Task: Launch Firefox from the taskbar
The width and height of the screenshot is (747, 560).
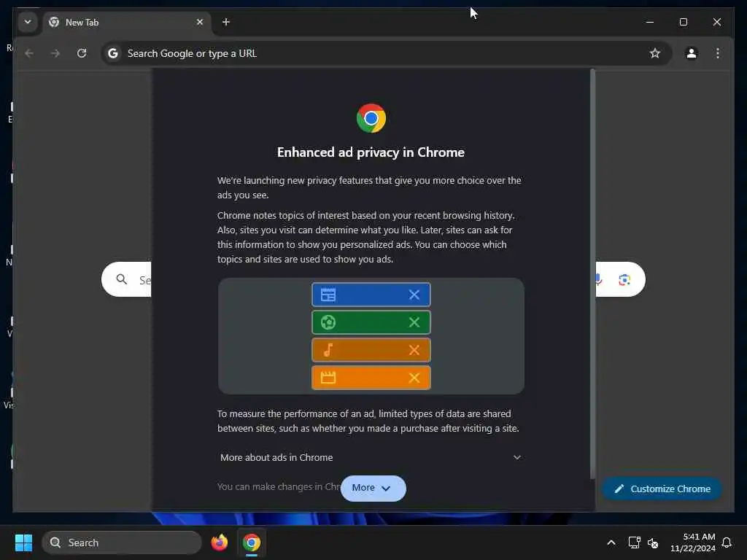Action: [x=219, y=542]
